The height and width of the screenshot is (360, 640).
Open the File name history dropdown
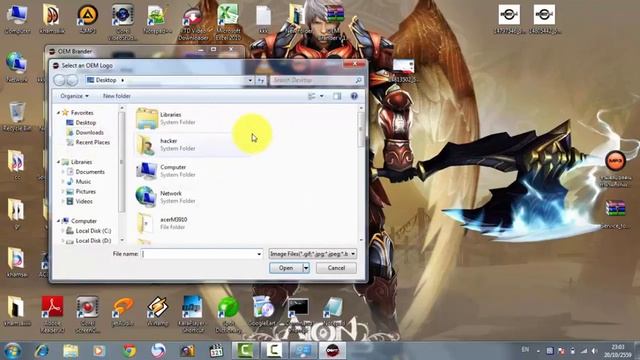pyautogui.click(x=259, y=254)
